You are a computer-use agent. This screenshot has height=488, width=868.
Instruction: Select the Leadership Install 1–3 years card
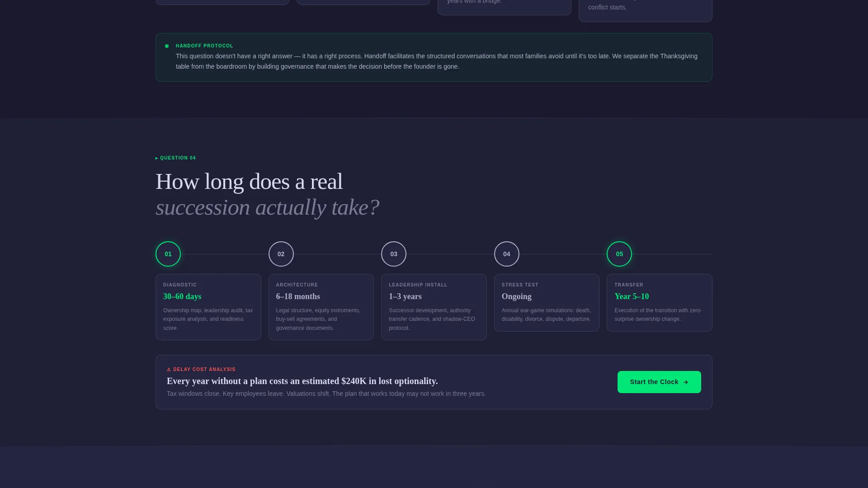(434, 307)
